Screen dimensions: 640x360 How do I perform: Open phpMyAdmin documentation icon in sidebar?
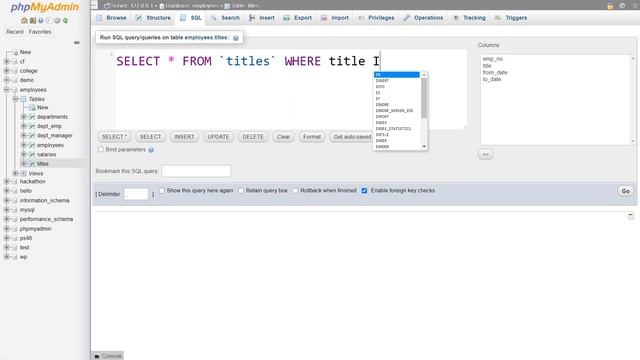coord(41,20)
